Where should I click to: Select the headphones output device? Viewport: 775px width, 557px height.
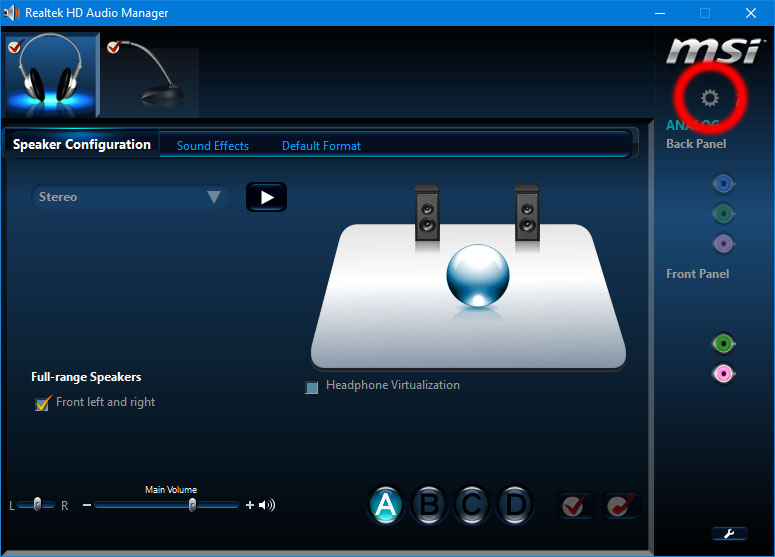click(x=51, y=75)
